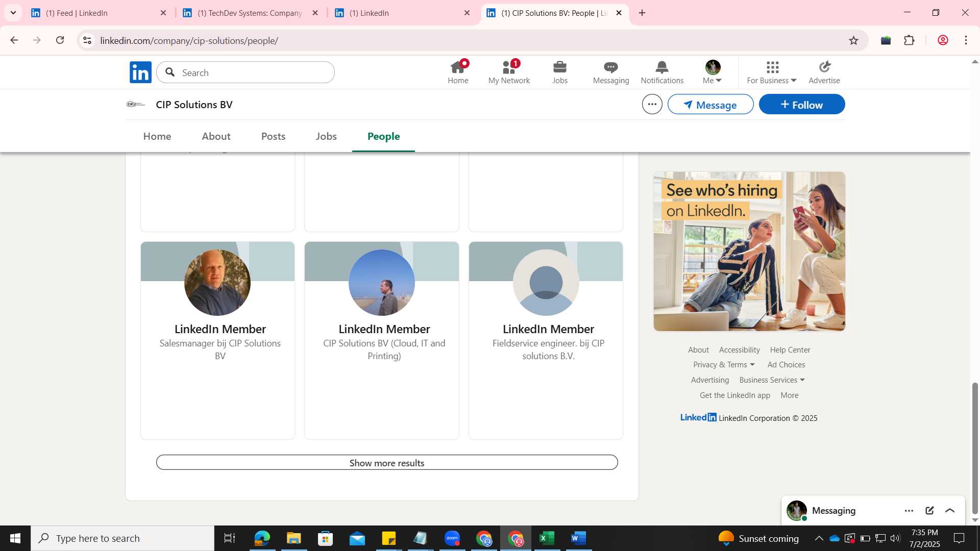Go back to previous page
The height and width of the screenshot is (551, 980).
(x=14, y=40)
